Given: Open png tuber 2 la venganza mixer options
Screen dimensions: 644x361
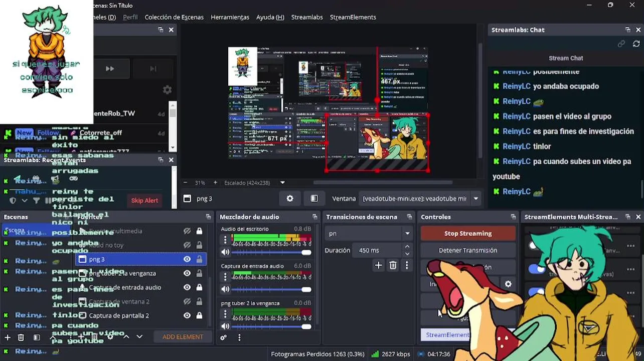Looking at the screenshot, I should pyautogui.click(x=225, y=314).
